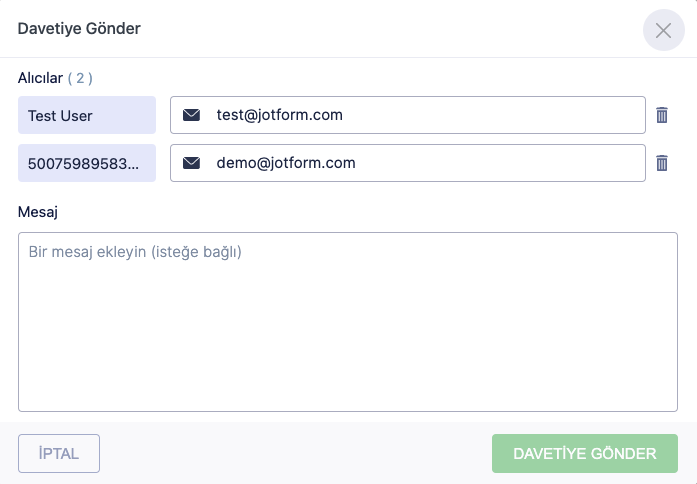This screenshot has height=484, width=697.
Task: Click the recipient count (2)
Action: point(80,78)
